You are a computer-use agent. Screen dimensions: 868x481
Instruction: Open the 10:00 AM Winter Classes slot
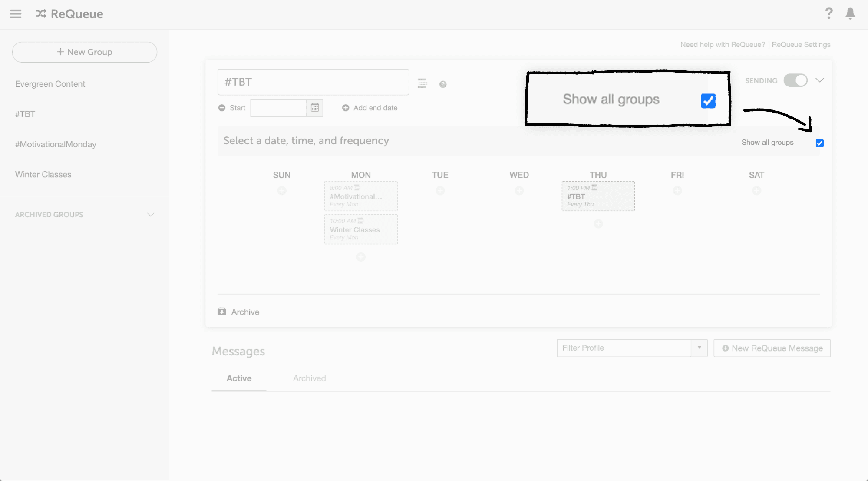coord(361,229)
